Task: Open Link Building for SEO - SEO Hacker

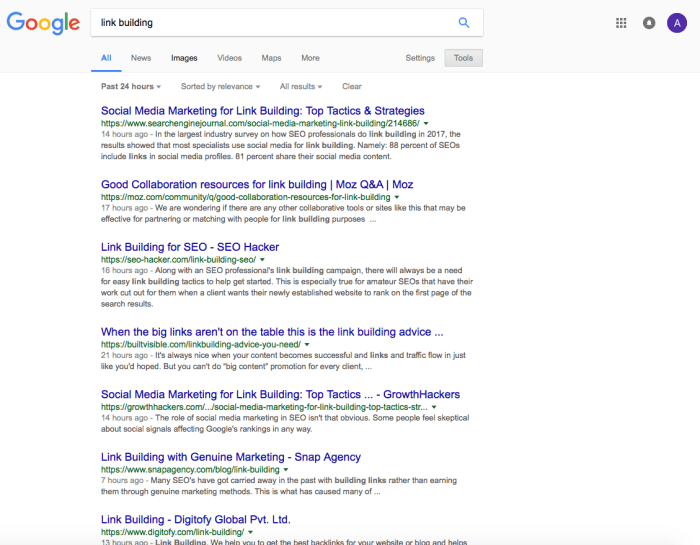Action: (190, 247)
